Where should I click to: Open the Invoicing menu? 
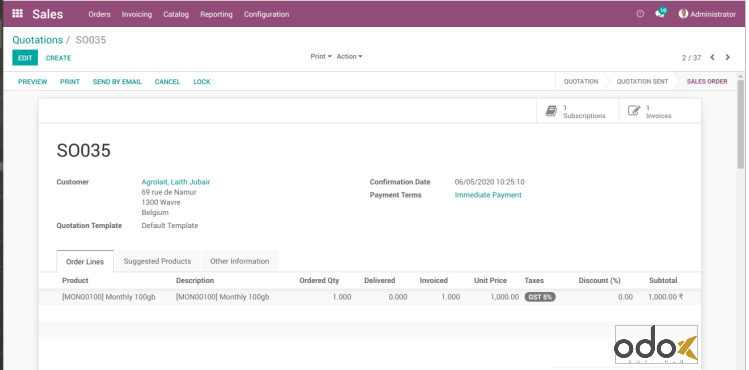(137, 14)
